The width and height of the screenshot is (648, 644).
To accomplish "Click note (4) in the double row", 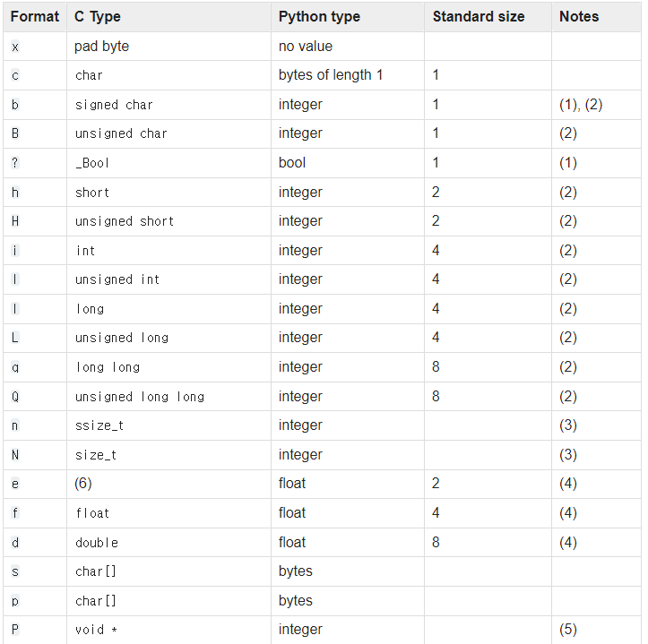I will [568, 542].
